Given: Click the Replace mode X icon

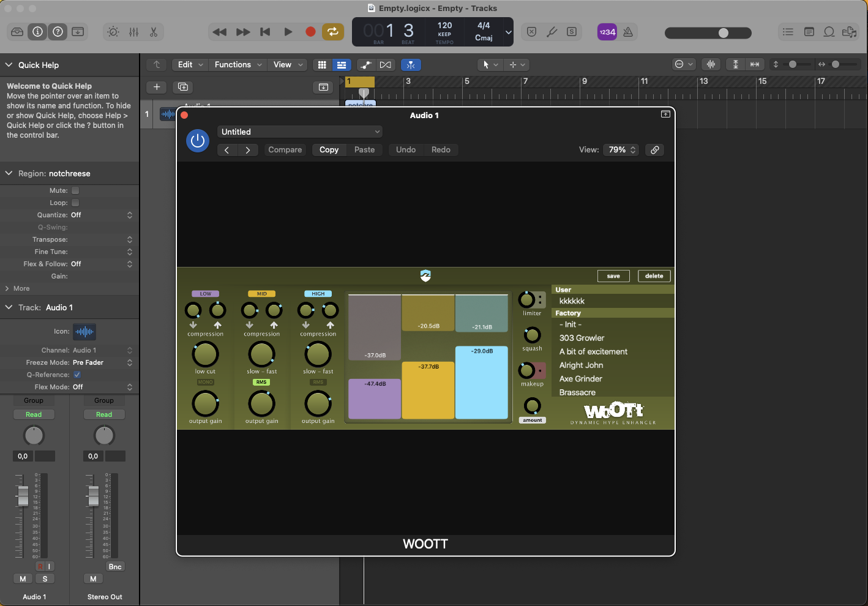Looking at the screenshot, I should (x=531, y=32).
